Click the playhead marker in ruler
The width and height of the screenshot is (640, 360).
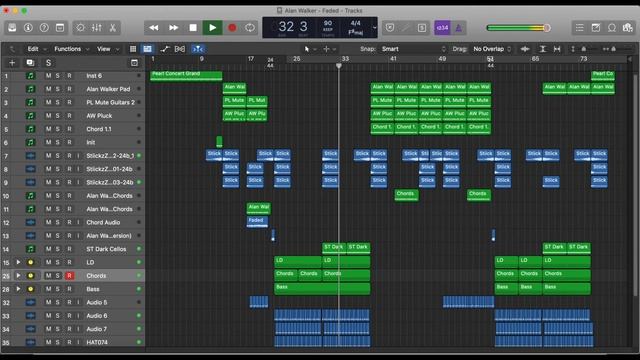click(x=339, y=66)
